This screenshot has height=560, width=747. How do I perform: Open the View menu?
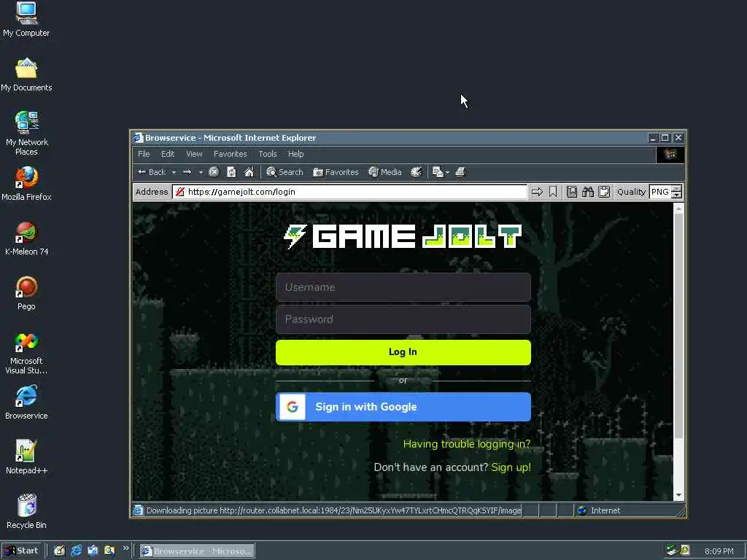pyautogui.click(x=194, y=155)
